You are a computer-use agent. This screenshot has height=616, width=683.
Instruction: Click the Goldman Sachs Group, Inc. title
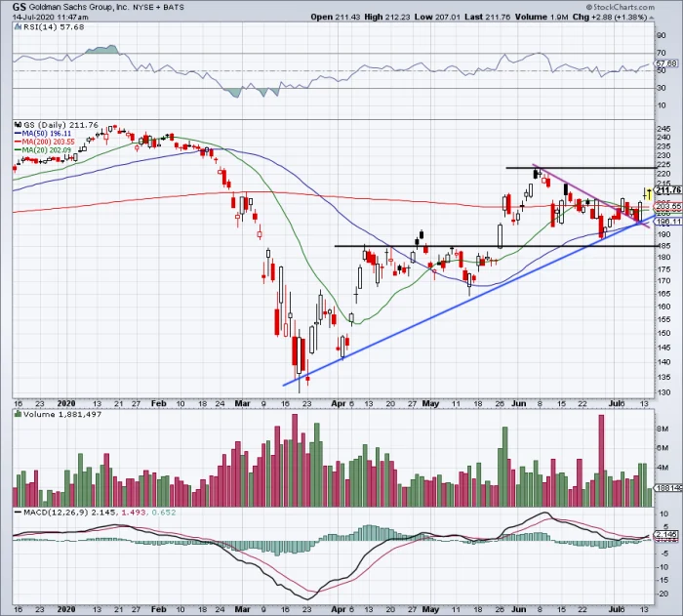79,8
